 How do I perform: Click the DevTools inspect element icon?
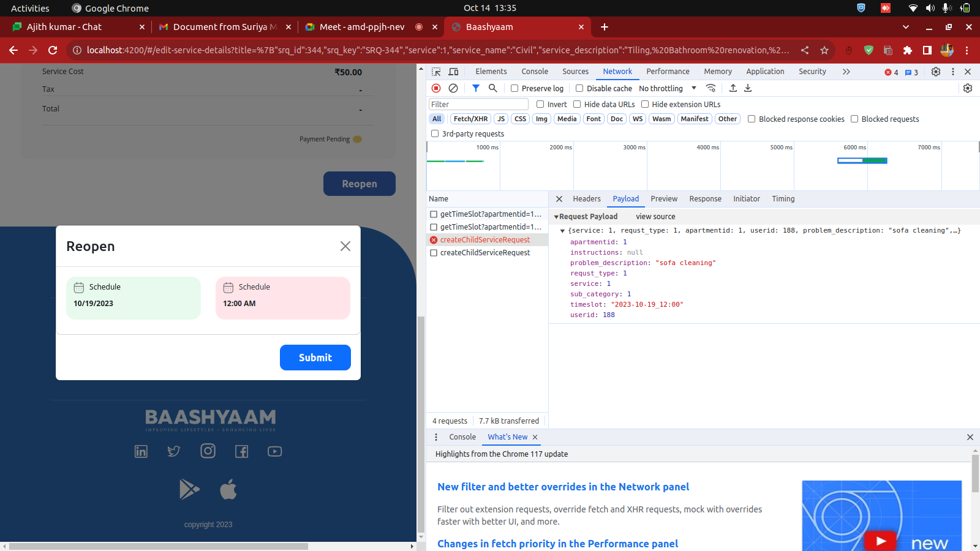(x=436, y=72)
